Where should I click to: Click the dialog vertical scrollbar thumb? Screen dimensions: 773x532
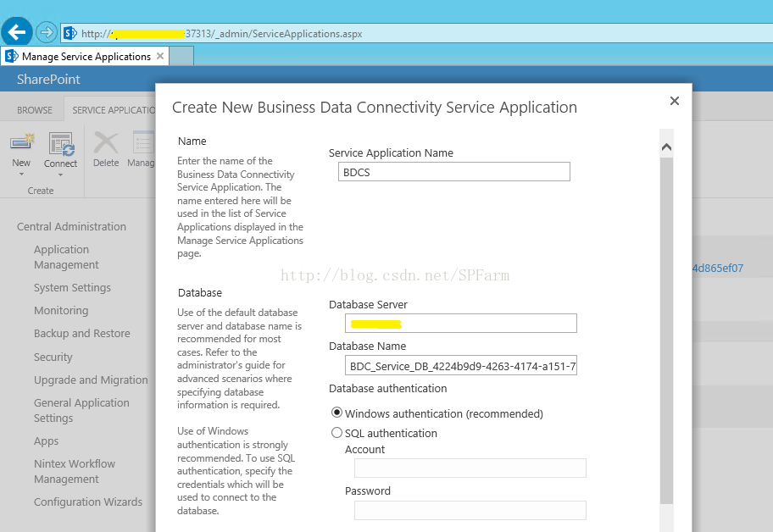point(666,330)
